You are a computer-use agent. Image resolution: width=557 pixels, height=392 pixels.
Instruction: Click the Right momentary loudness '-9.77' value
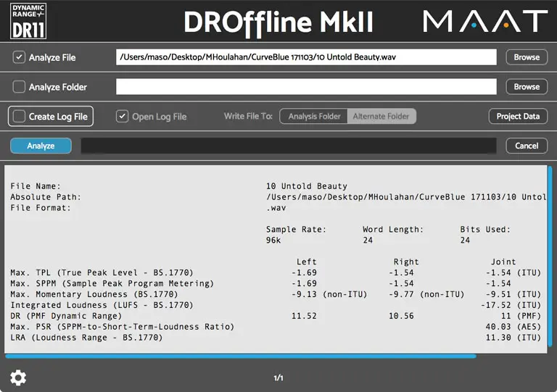[x=401, y=294]
